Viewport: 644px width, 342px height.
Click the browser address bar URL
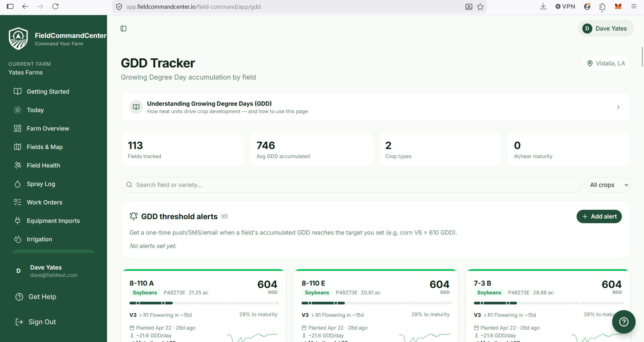tap(193, 7)
